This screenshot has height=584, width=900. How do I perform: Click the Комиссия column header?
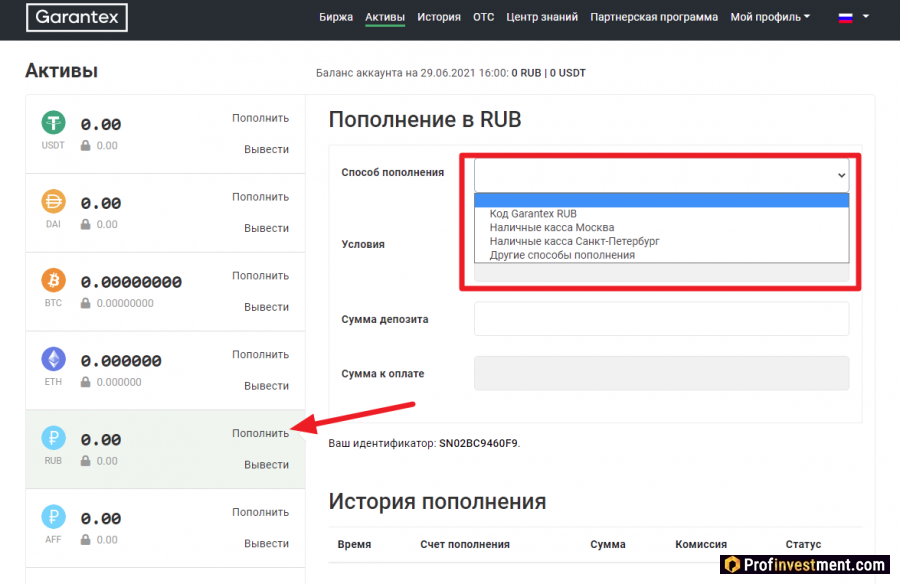click(x=701, y=544)
